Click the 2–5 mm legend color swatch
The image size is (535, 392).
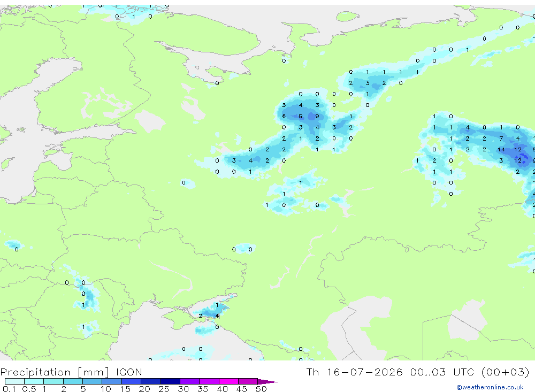[x=73, y=381]
